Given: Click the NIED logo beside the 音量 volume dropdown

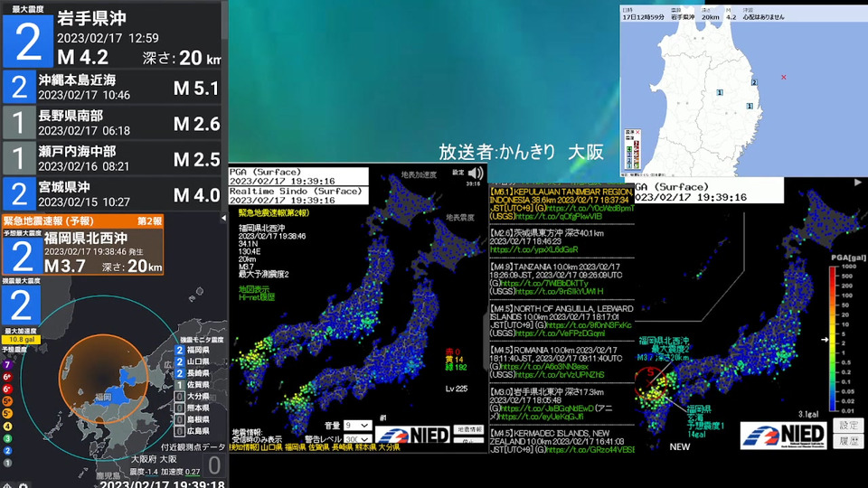Looking at the screenshot, I should pyautogui.click(x=412, y=435).
